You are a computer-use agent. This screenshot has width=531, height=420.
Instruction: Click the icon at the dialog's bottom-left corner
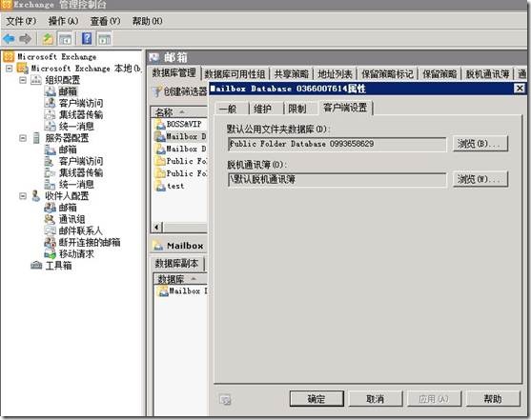[x=225, y=400]
